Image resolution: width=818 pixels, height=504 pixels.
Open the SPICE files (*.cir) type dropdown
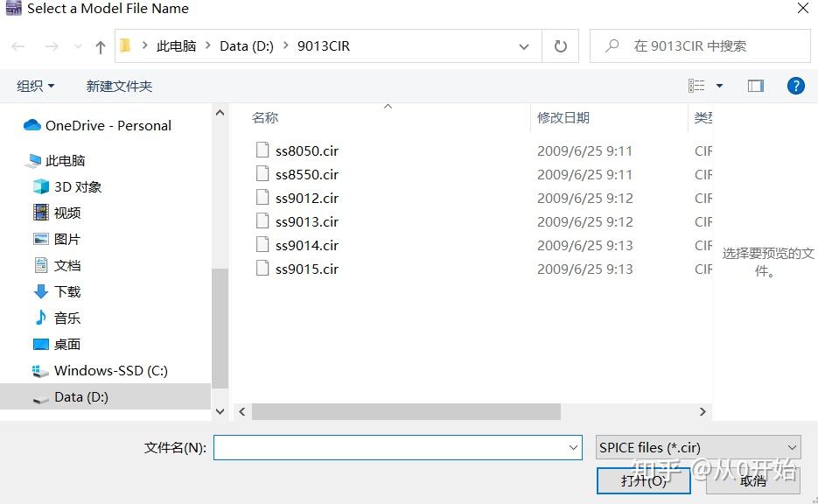[697, 447]
